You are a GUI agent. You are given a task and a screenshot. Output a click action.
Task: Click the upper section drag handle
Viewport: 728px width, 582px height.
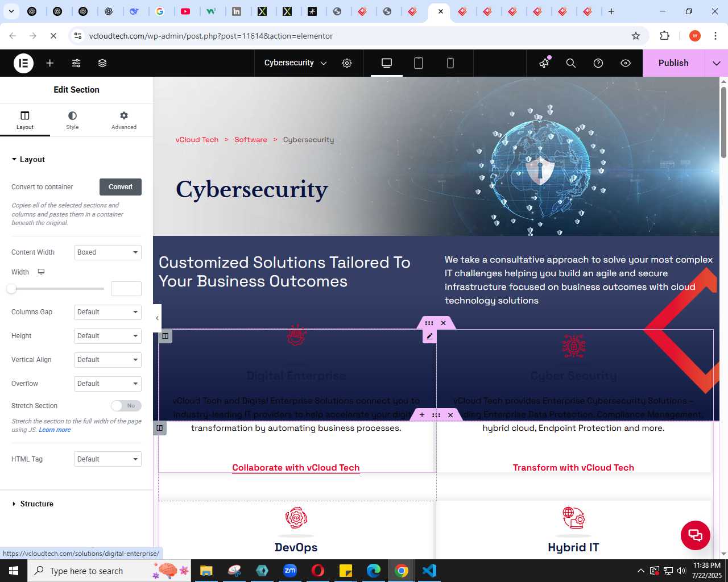click(x=429, y=323)
